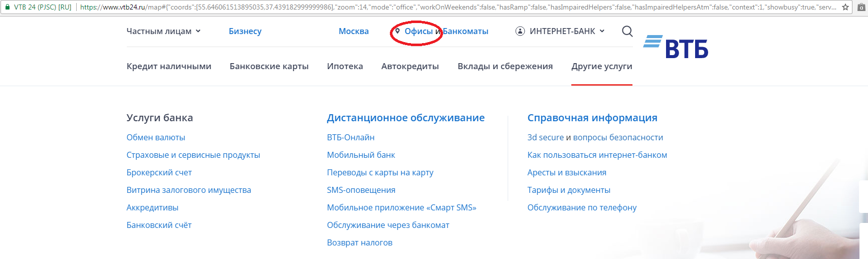Open the Справочная информация heading link
The image size is (868, 259).
pos(592,118)
